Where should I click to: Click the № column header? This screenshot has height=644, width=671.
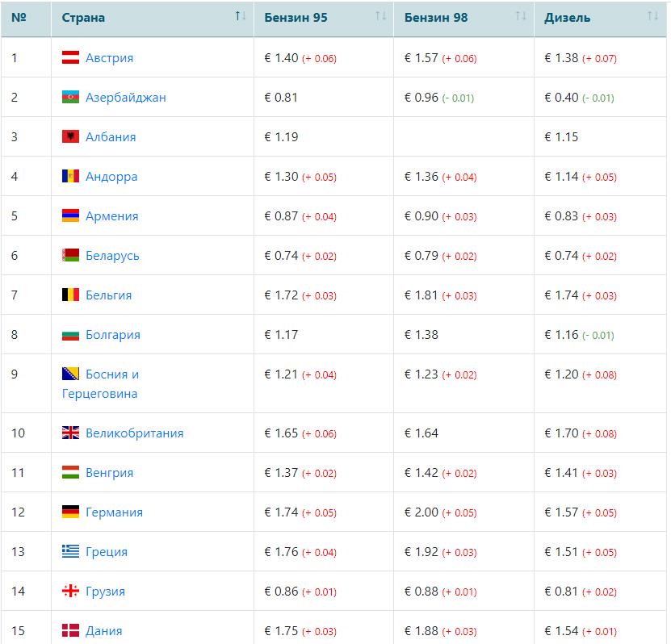pos(19,18)
